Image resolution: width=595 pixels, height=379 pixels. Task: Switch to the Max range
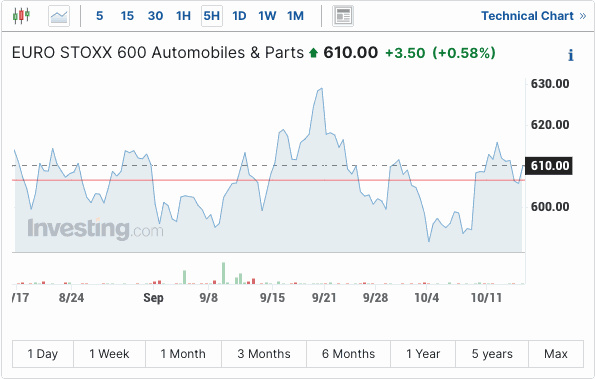point(556,354)
